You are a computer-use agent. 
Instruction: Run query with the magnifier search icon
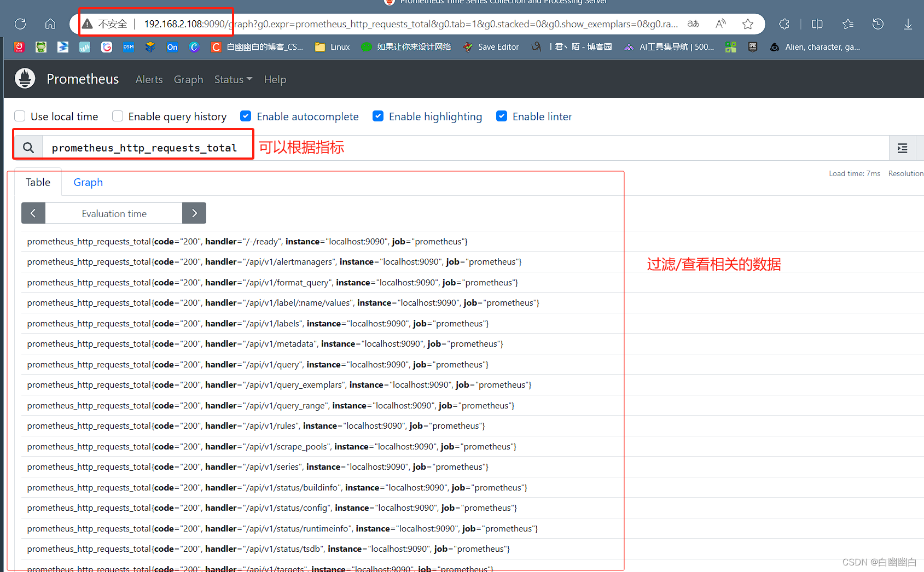(x=28, y=148)
